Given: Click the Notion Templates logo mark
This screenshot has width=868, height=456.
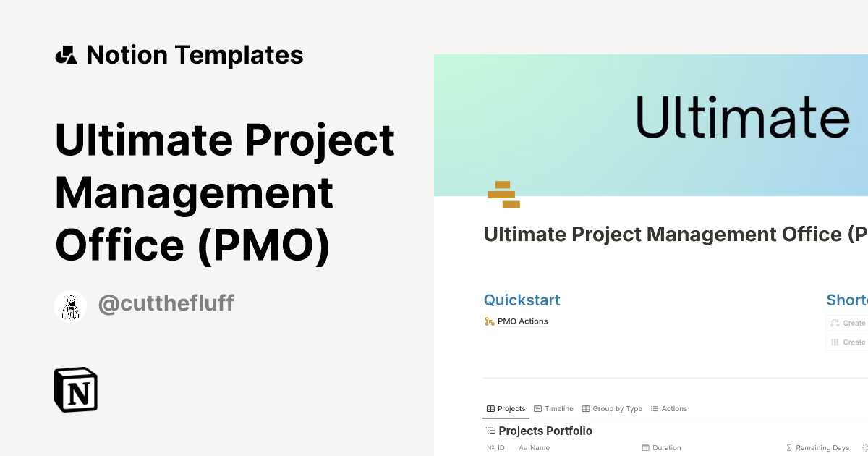Looking at the screenshot, I should tap(66, 54).
